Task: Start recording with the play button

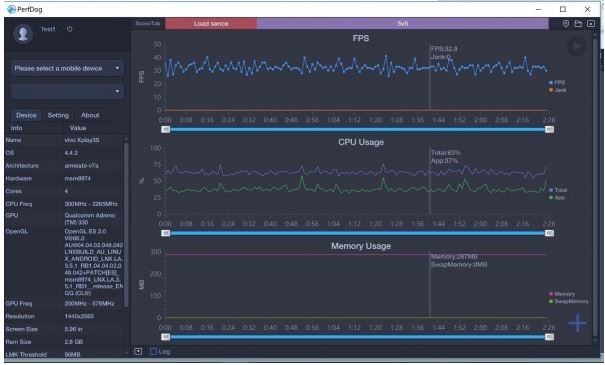Action: pos(576,47)
